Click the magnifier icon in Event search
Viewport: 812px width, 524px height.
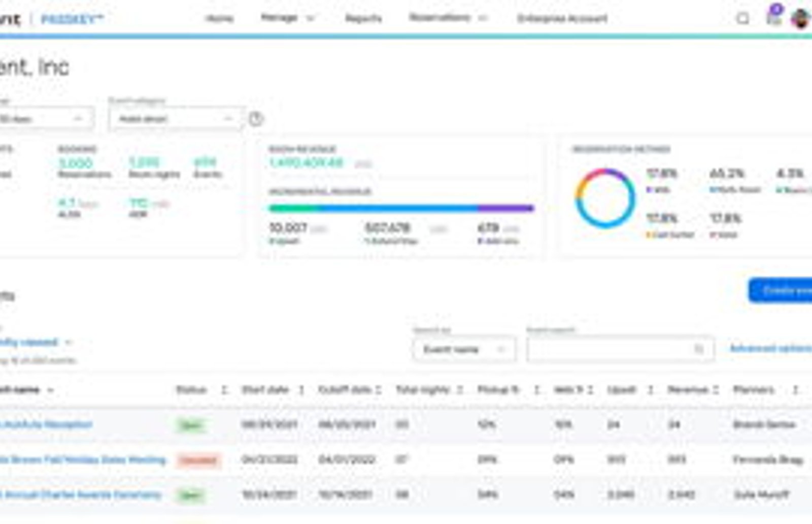pos(699,349)
